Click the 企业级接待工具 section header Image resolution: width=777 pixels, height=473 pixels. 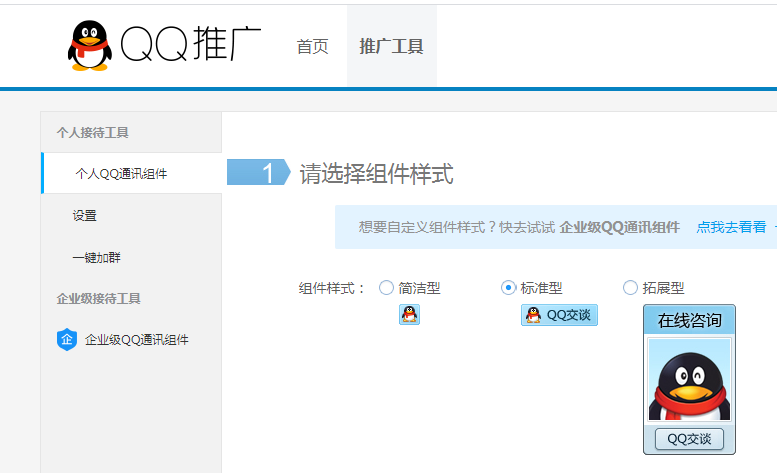coord(99,299)
